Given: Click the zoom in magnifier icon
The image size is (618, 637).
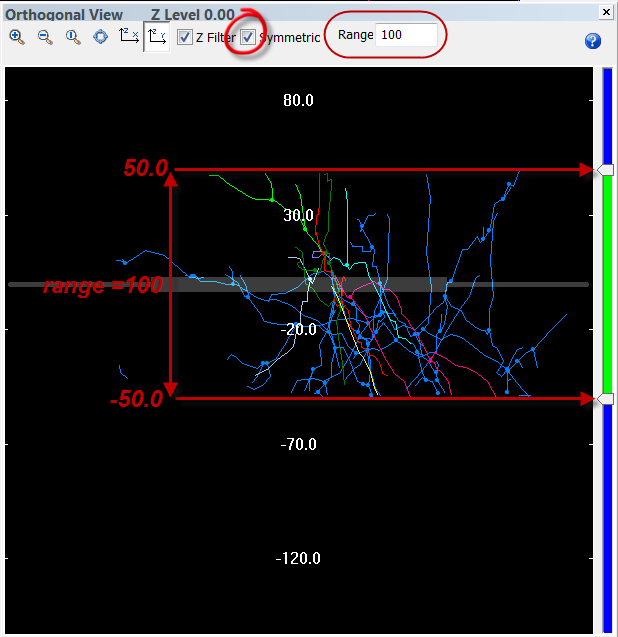Looking at the screenshot, I should 17,37.
